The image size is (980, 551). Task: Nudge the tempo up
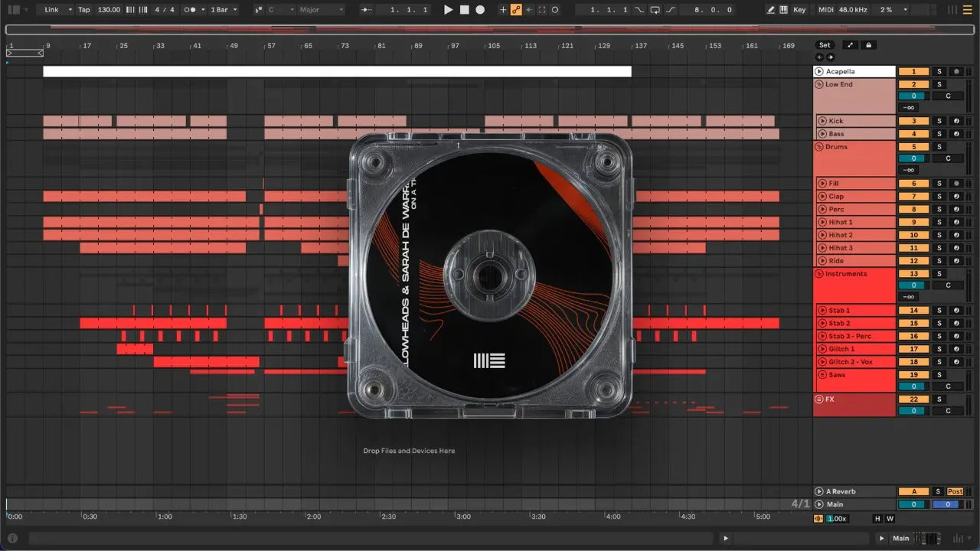coord(142,10)
